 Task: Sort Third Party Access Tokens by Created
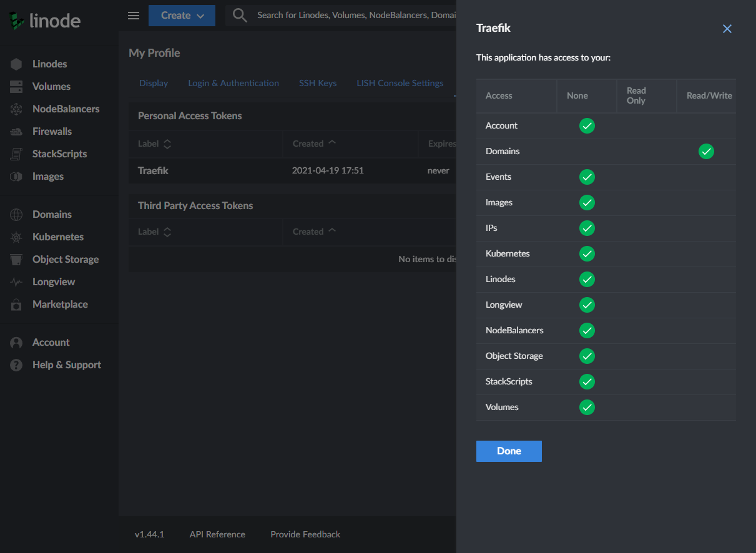314,232
